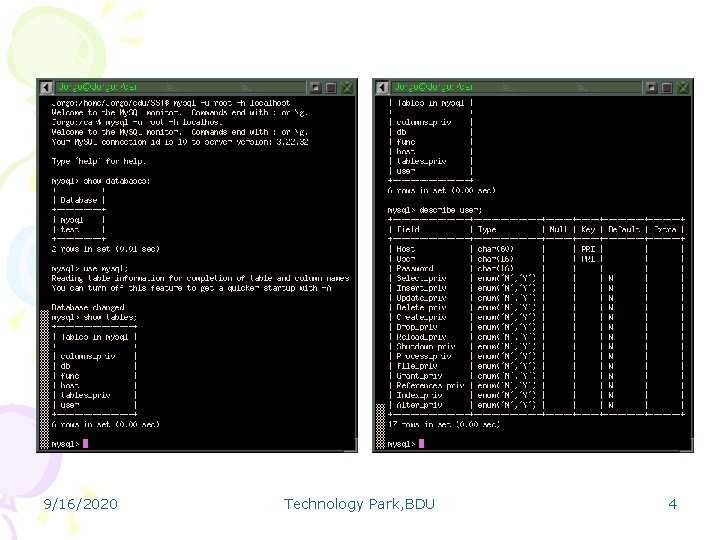This screenshot has width=720, height=540.
Task: Click the 'Database changed' message
Action: pyautogui.click(x=88, y=307)
